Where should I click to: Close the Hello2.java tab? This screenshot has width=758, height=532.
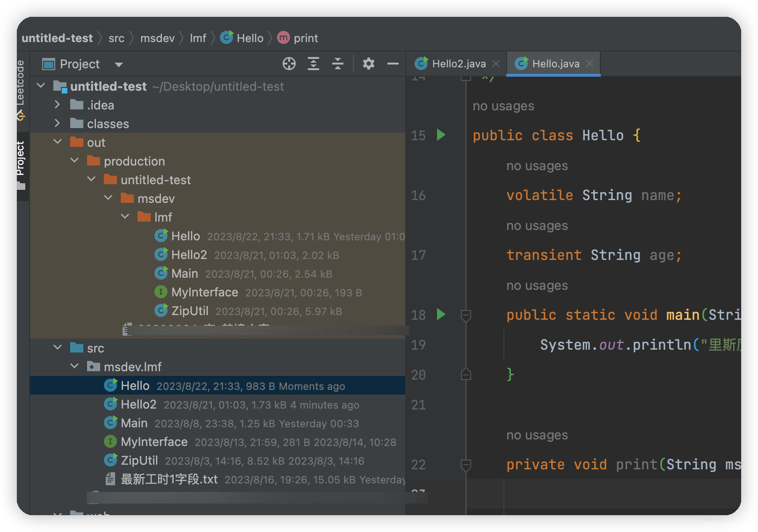coord(496,64)
